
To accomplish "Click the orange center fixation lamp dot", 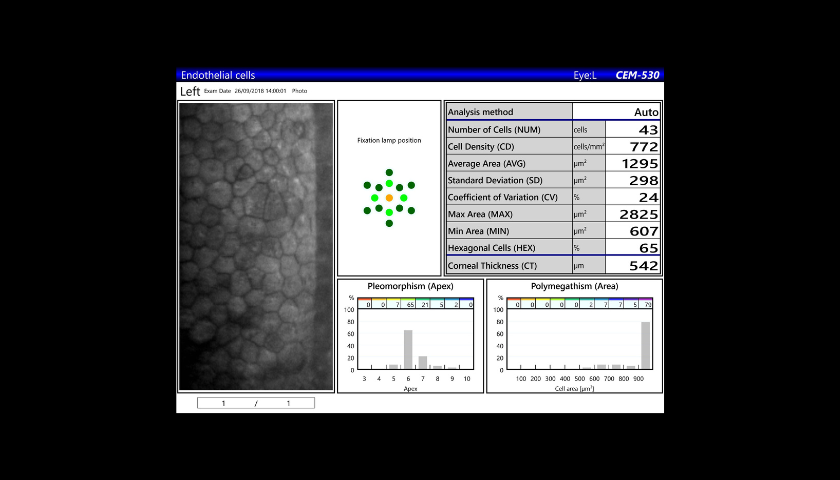I will pos(389,198).
